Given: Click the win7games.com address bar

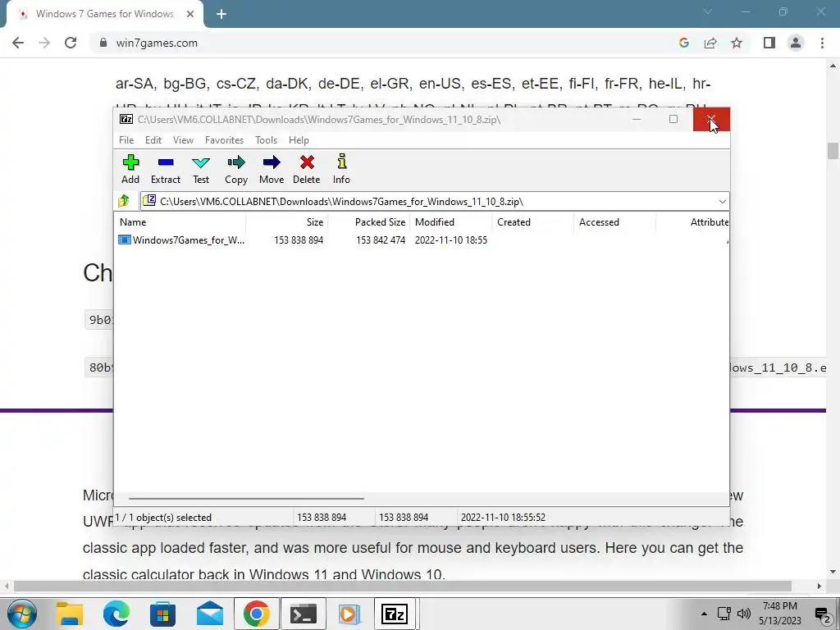Looking at the screenshot, I should [x=386, y=43].
